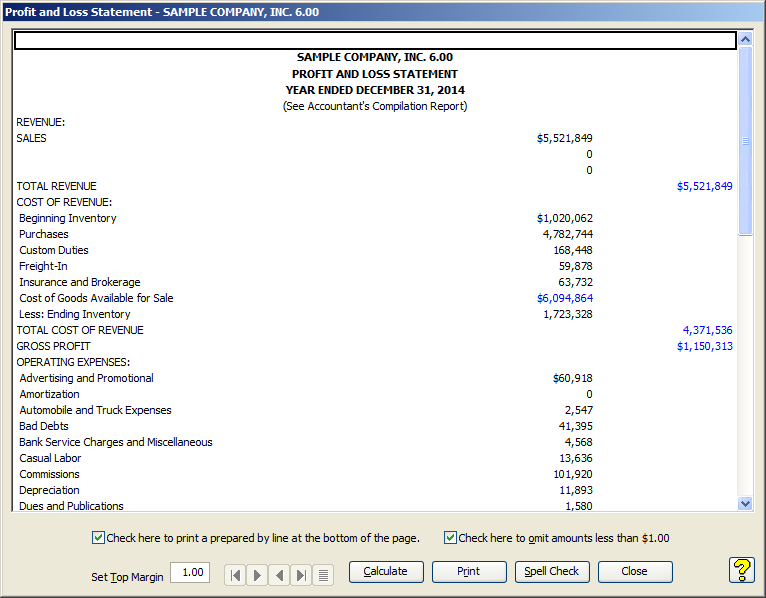This screenshot has width=766, height=598.
Task: Click the page list lines icon
Action: 323,574
